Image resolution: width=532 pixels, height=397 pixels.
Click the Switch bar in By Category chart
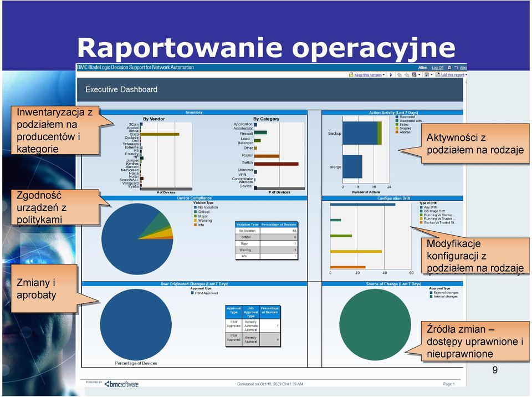tap(276, 164)
